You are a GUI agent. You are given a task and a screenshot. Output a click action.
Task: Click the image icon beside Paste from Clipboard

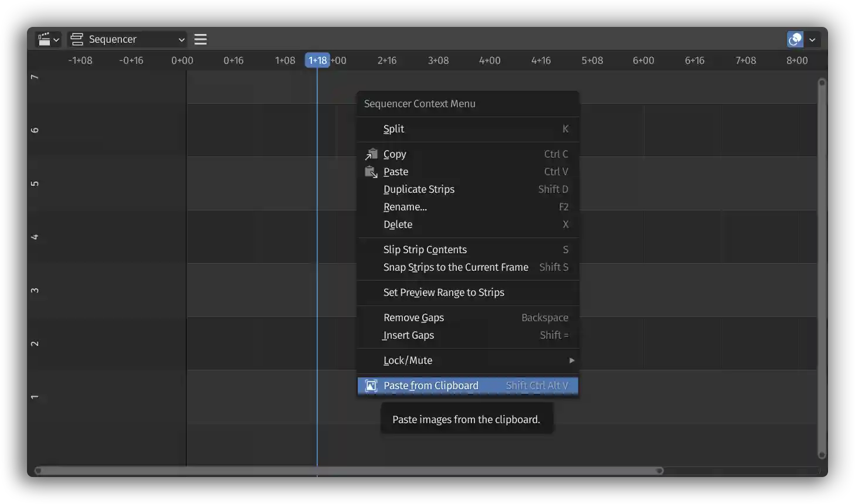click(371, 385)
